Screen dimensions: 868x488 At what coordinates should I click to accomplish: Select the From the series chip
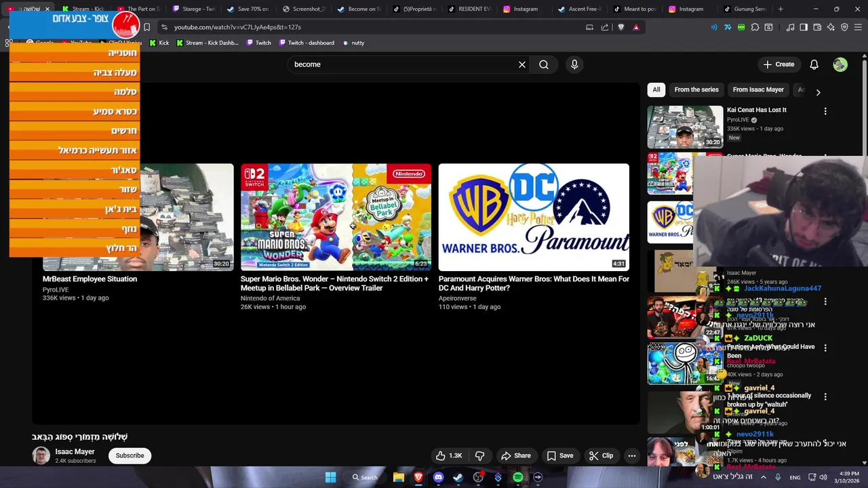696,89
